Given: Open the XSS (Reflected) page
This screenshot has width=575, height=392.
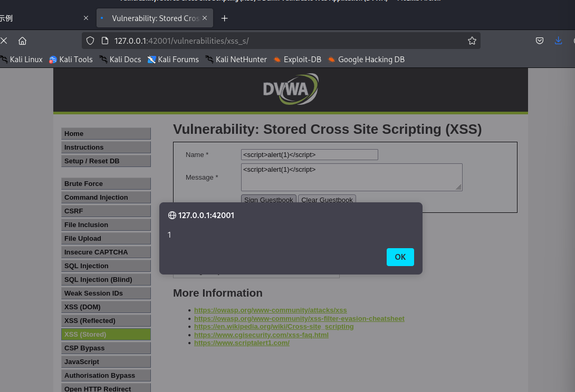Looking at the screenshot, I should click(106, 320).
